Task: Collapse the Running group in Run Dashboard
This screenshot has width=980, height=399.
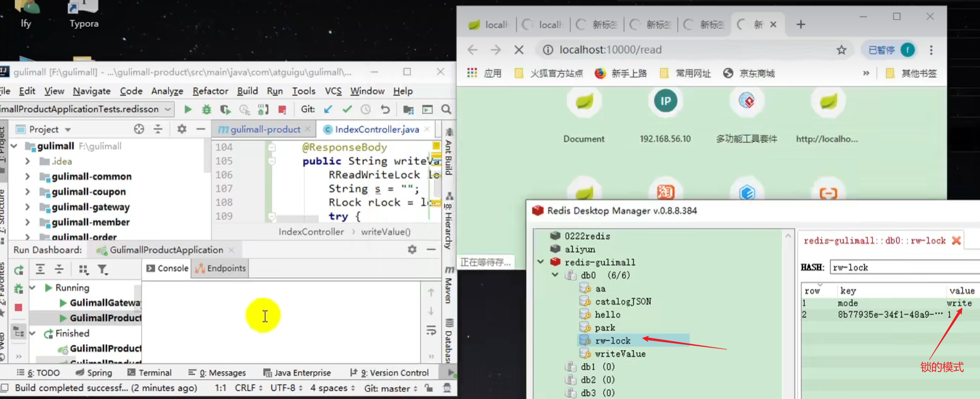Action: coord(33,287)
